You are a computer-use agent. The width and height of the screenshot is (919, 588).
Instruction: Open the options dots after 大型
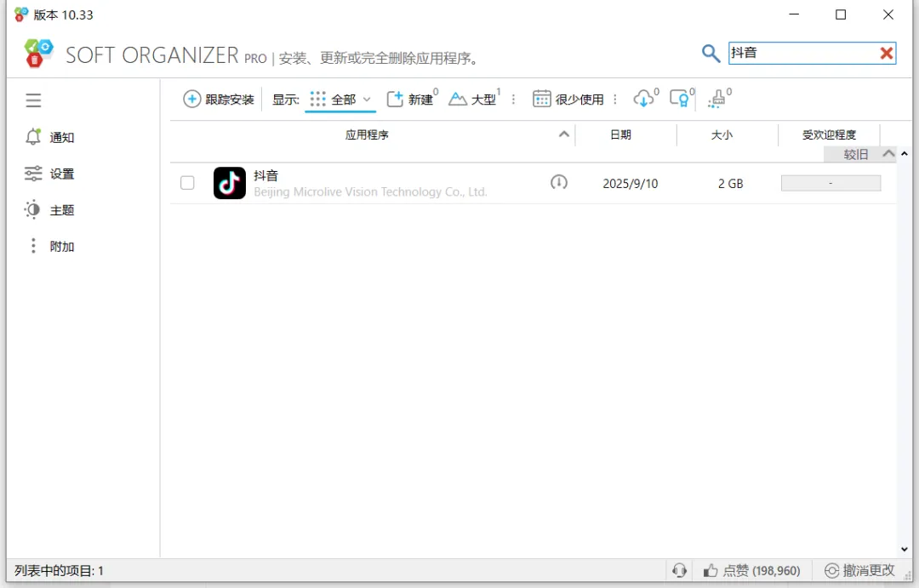click(x=513, y=99)
